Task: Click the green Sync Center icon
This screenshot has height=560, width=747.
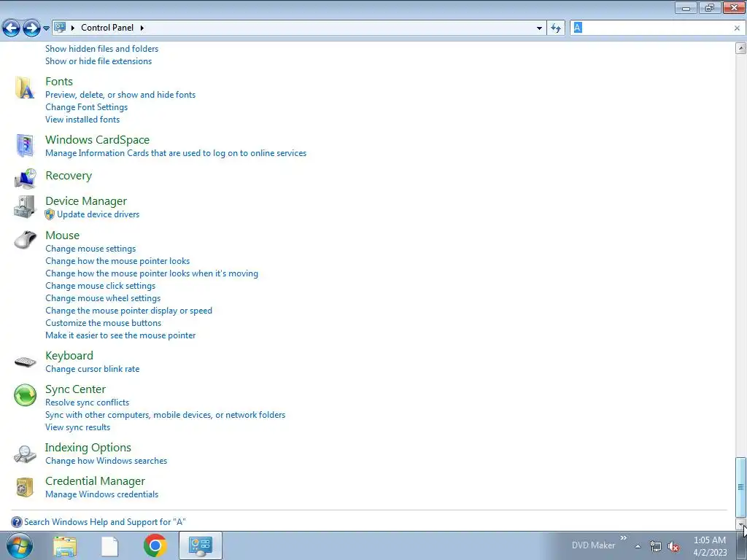Action: (x=25, y=395)
